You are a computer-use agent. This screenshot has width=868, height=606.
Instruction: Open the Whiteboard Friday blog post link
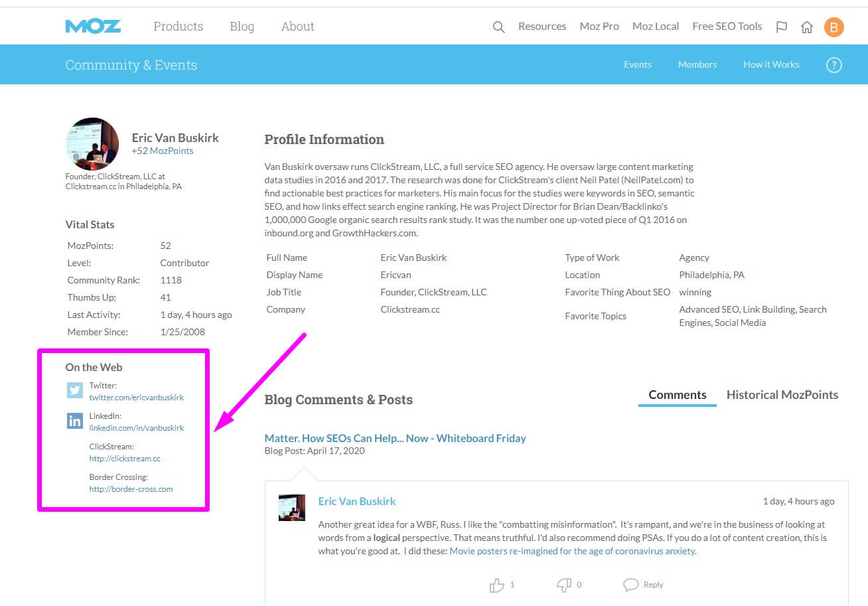(x=396, y=438)
